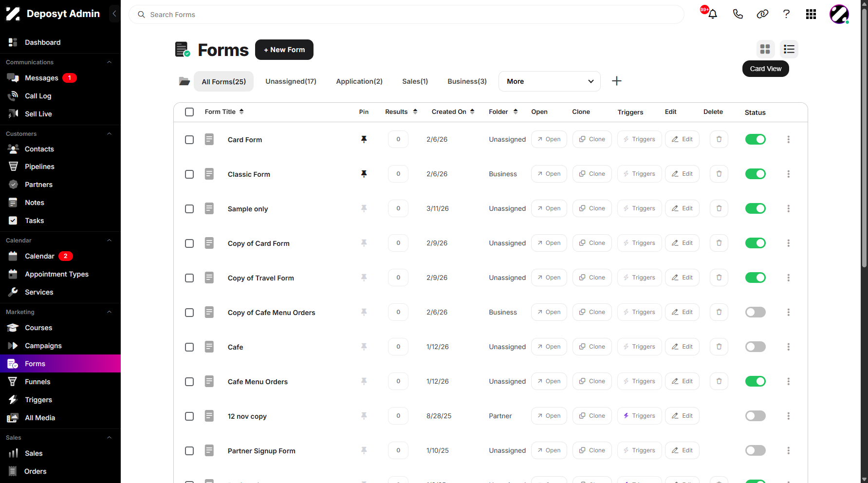The image size is (868, 483).
Task: Open the More folders dropdown
Action: (550, 81)
